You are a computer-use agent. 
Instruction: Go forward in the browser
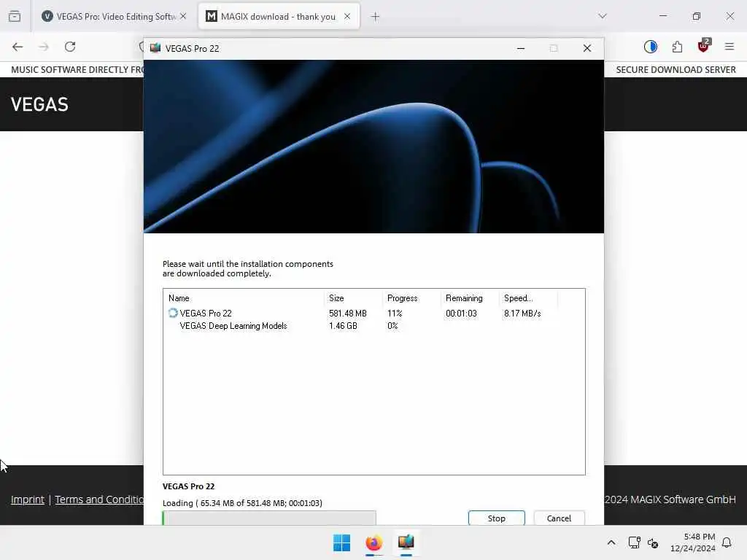pos(44,47)
